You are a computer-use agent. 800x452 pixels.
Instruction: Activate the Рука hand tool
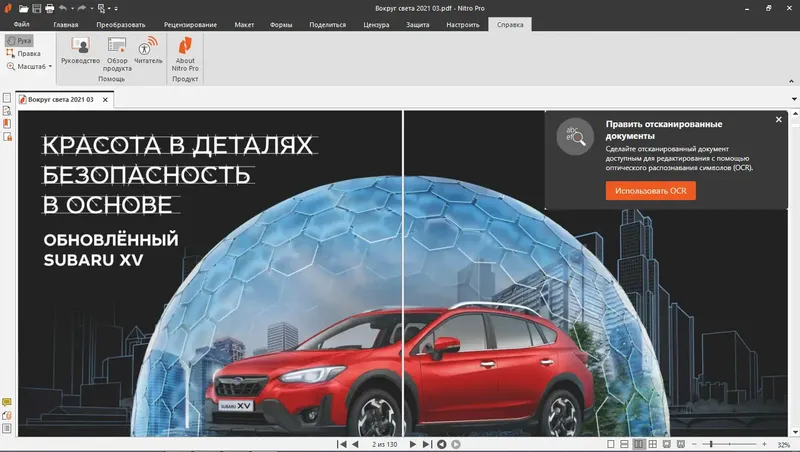pos(19,40)
